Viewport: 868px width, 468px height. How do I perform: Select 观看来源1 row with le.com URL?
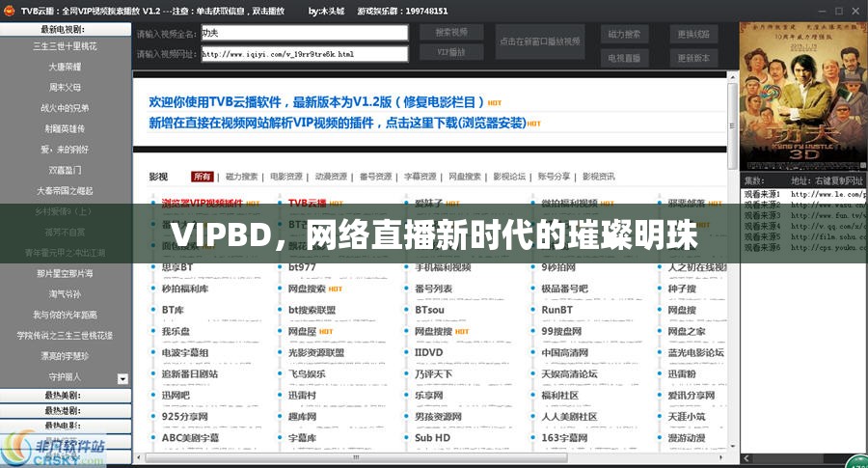pos(803,194)
